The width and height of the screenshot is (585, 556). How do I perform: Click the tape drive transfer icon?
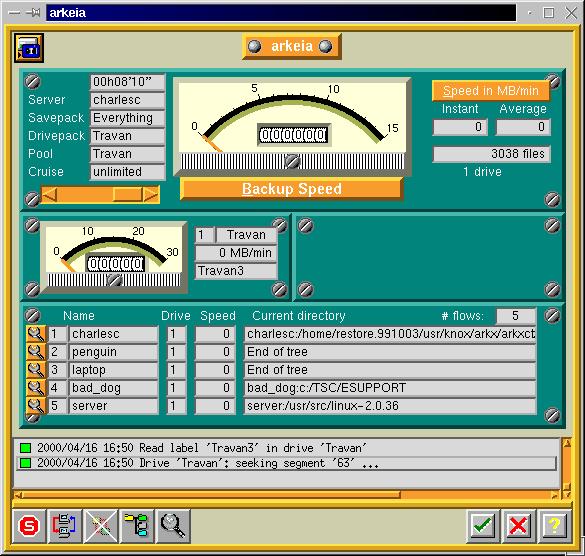pos(65,526)
